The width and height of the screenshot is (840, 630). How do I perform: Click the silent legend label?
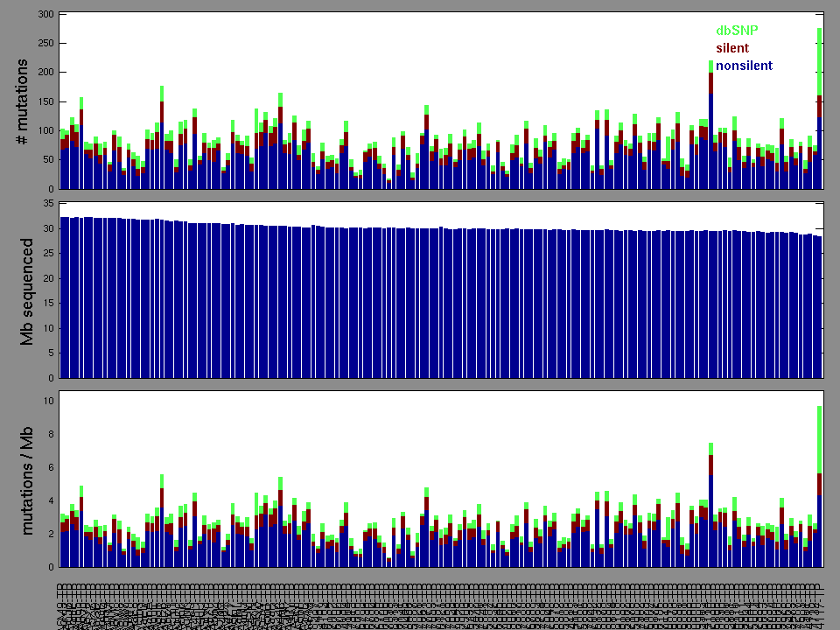(732, 48)
